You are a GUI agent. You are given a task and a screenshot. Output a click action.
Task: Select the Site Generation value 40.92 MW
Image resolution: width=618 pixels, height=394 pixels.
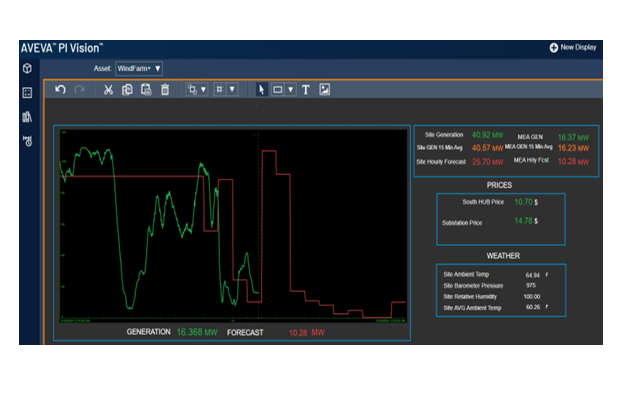point(488,135)
